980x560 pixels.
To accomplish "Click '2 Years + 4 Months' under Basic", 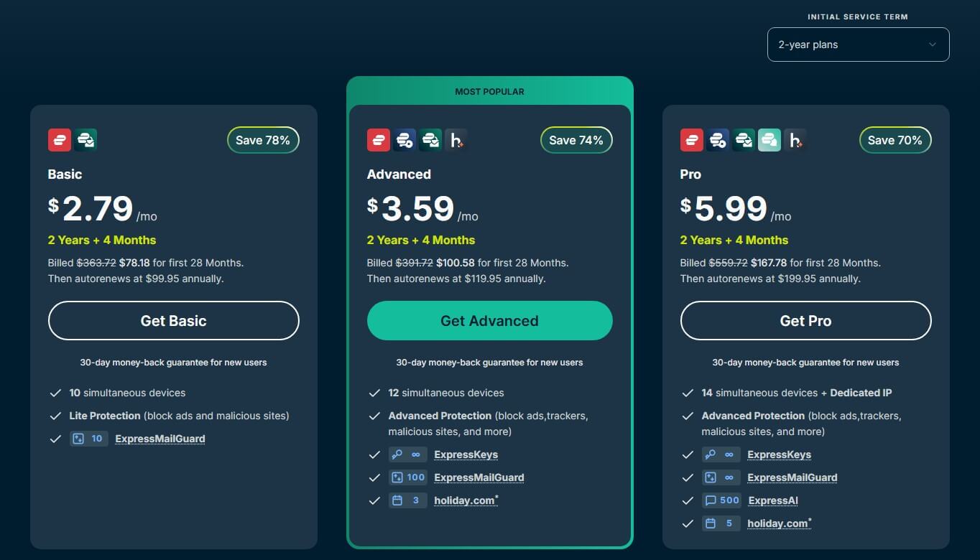I will point(102,240).
